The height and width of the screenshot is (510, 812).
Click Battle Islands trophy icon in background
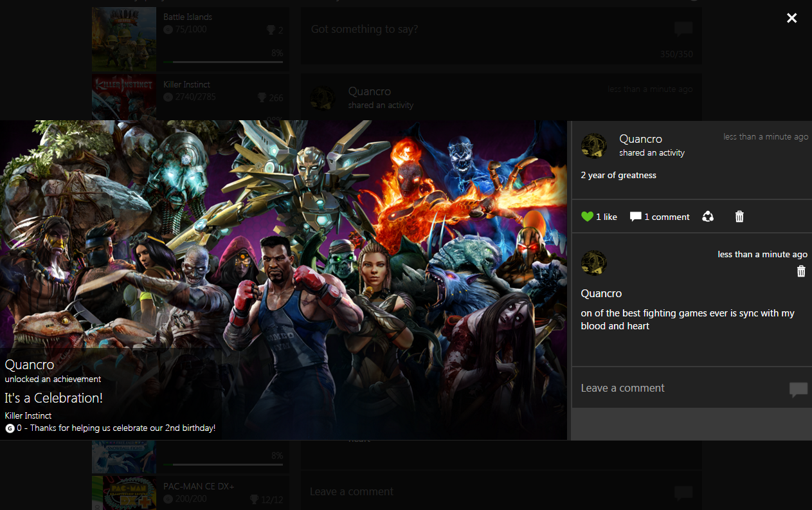[x=271, y=30]
